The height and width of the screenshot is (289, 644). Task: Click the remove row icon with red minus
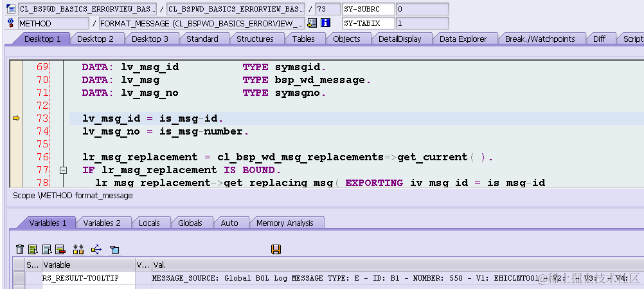60,249
